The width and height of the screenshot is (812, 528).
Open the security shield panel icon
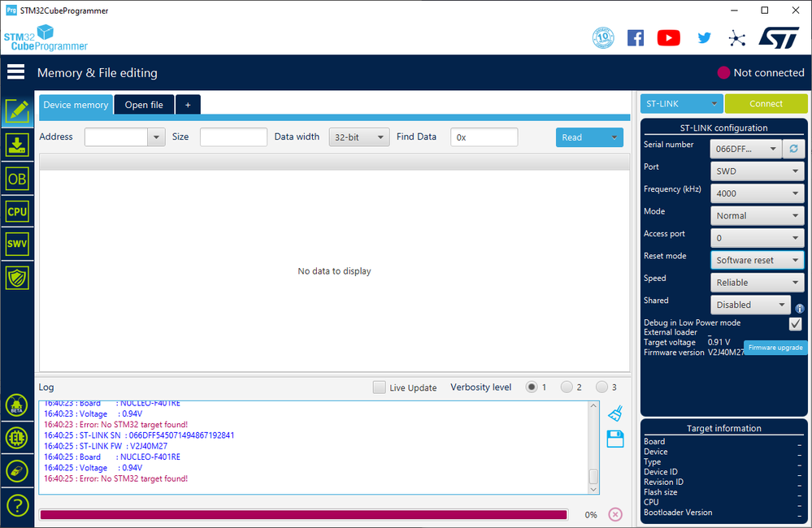[x=17, y=278]
